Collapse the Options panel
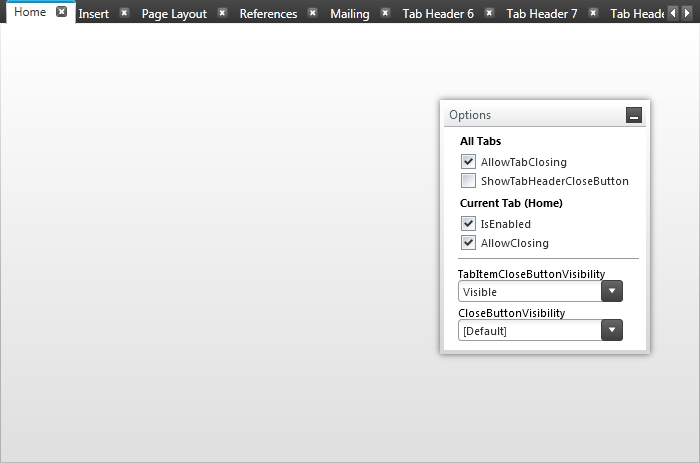 633,115
